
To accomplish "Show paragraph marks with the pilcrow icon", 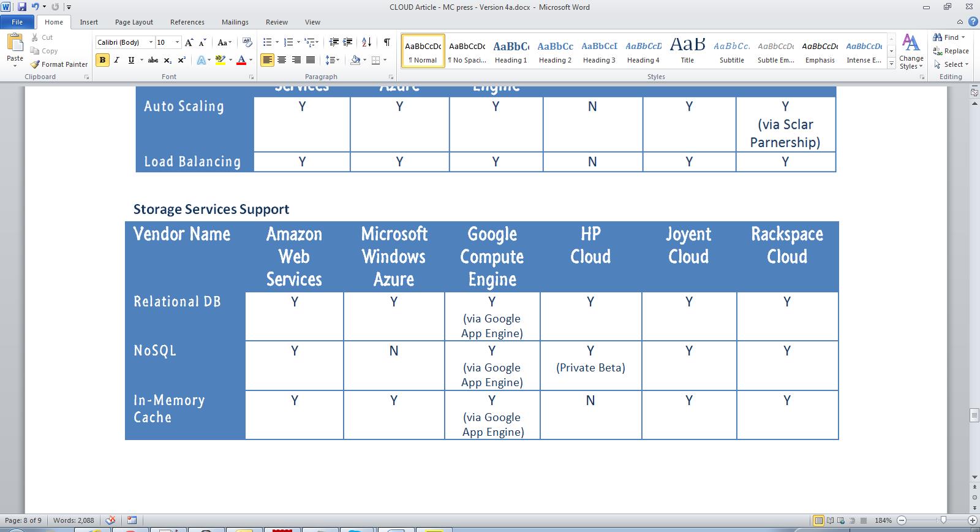I will tap(387, 42).
